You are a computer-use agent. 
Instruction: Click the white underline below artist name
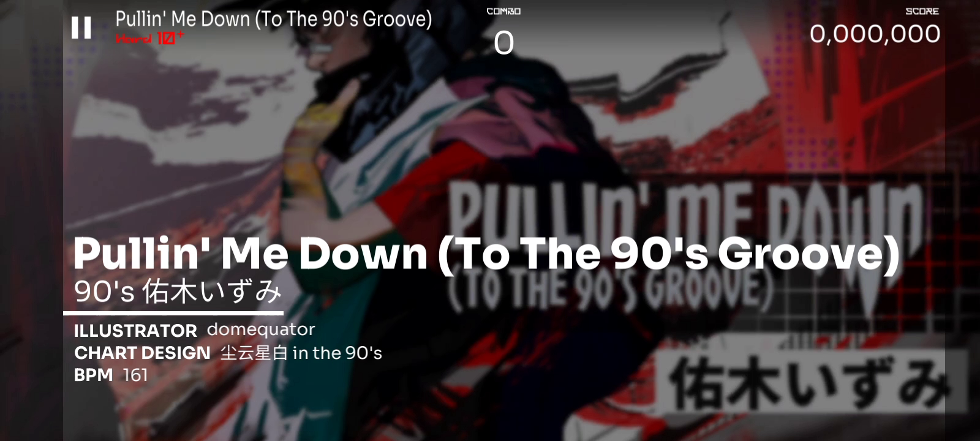pos(173,313)
